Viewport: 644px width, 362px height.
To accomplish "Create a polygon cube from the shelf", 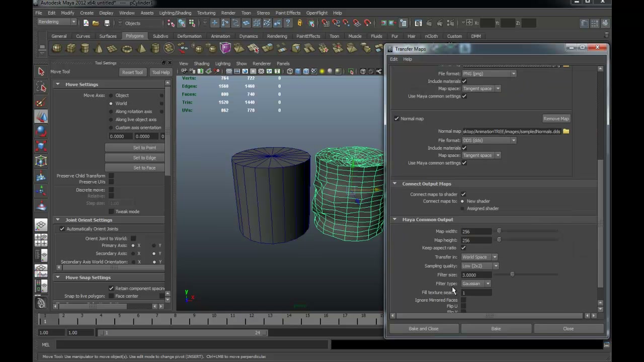I will tap(71, 49).
